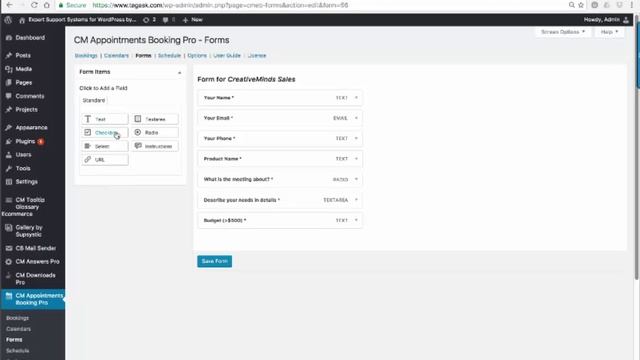Expand the Your Phone field options
The image size is (640, 360).
(356, 139)
